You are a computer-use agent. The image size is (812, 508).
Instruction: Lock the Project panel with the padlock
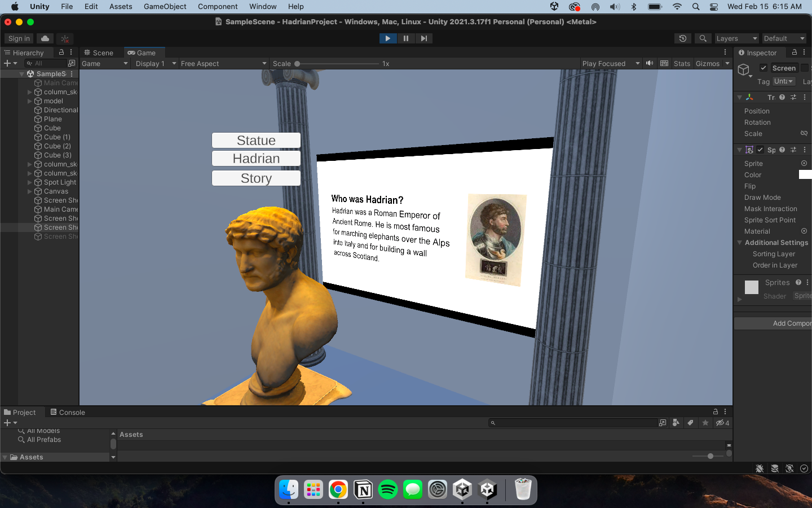click(x=716, y=411)
